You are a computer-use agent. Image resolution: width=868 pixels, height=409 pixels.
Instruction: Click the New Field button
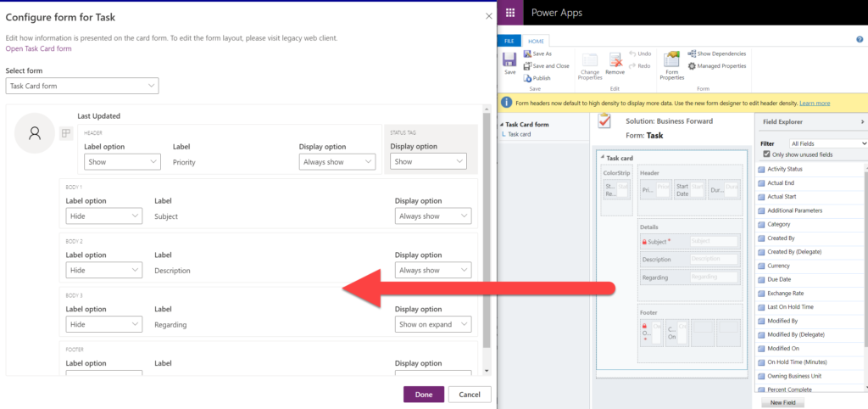pyautogui.click(x=783, y=403)
